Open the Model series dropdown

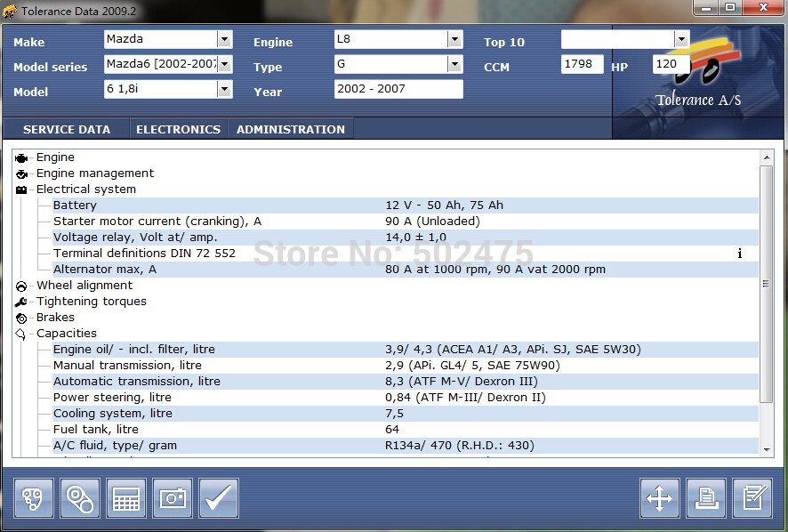(x=225, y=64)
